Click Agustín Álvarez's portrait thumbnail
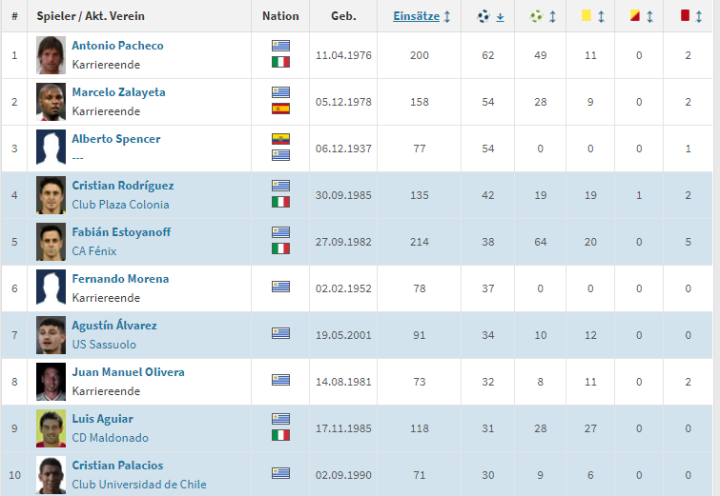The width and height of the screenshot is (720, 496). pos(51,335)
